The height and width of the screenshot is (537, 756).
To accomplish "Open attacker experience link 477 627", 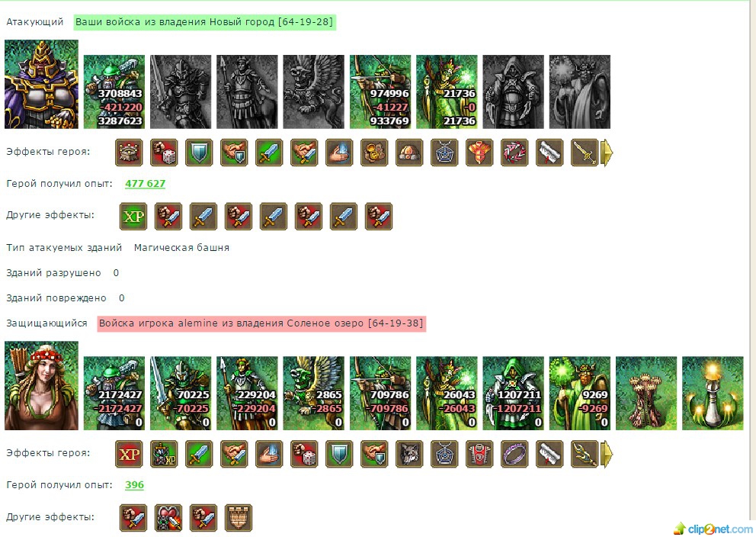I will (x=145, y=183).
